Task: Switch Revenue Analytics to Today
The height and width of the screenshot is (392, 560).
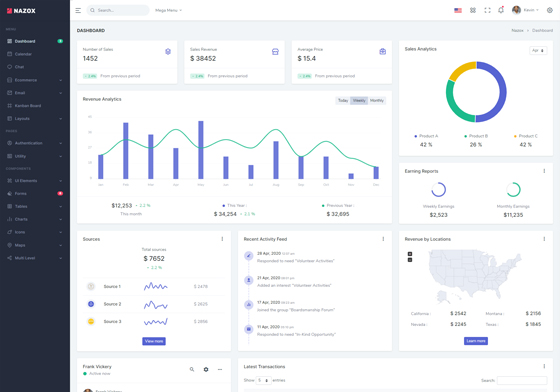Action: click(343, 101)
